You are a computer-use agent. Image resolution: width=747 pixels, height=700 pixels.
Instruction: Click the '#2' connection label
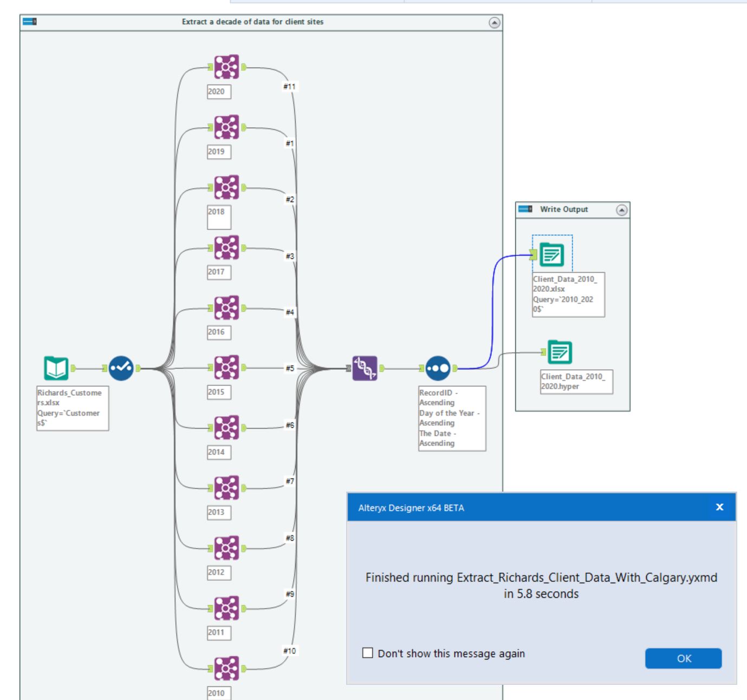coord(290,200)
